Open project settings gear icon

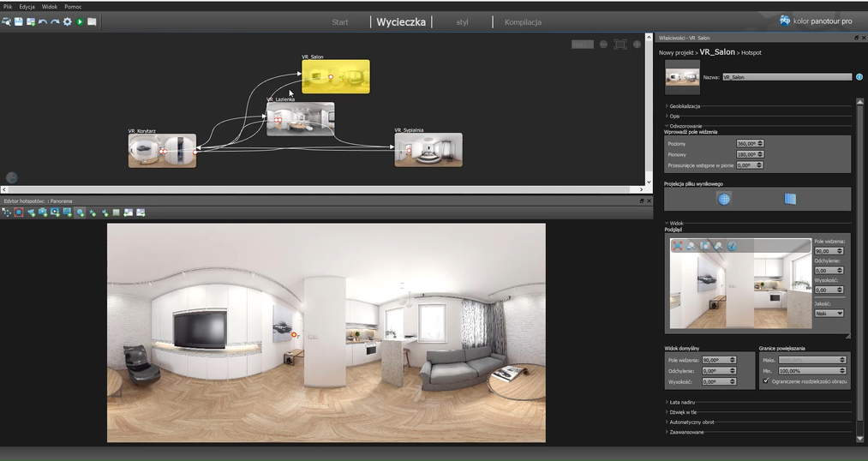pyautogui.click(x=67, y=21)
